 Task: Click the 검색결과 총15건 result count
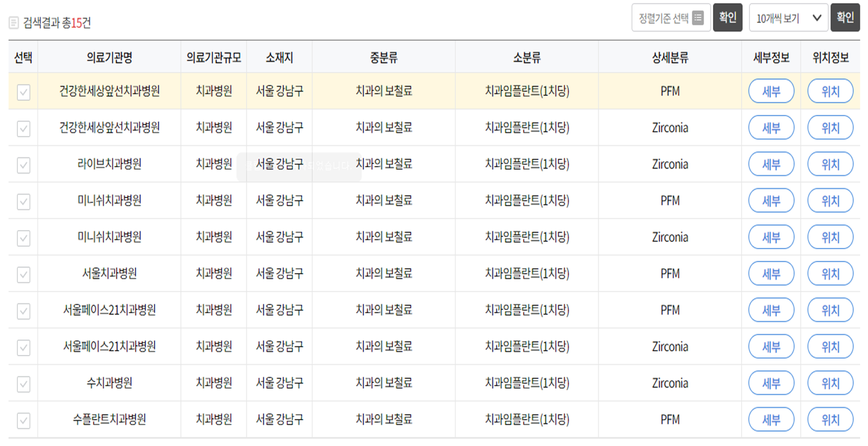(x=57, y=23)
